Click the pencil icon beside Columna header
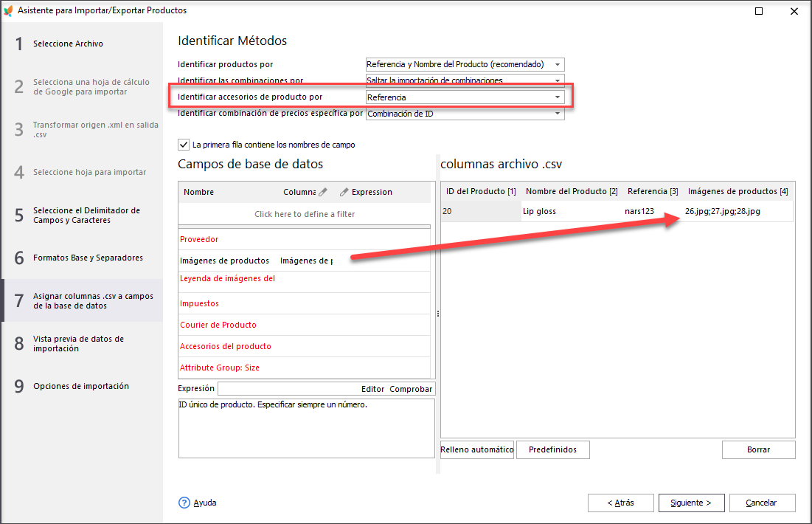Viewport: 812px width, 524px height. click(x=322, y=192)
